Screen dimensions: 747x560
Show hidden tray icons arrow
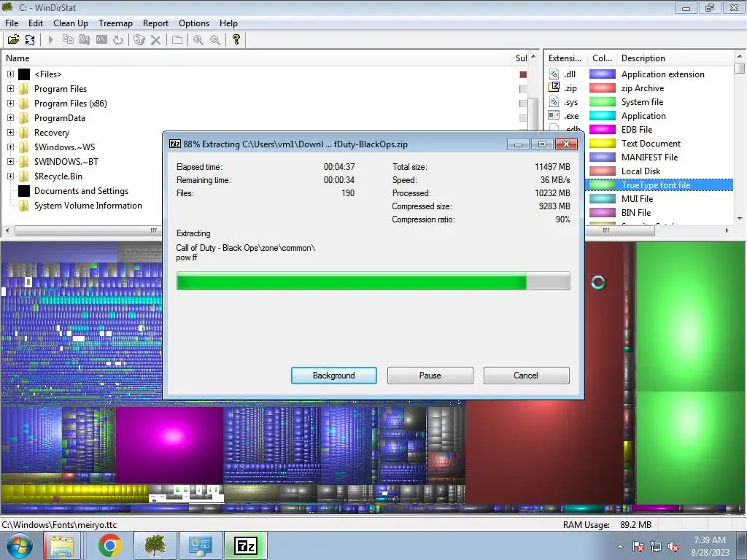point(620,546)
